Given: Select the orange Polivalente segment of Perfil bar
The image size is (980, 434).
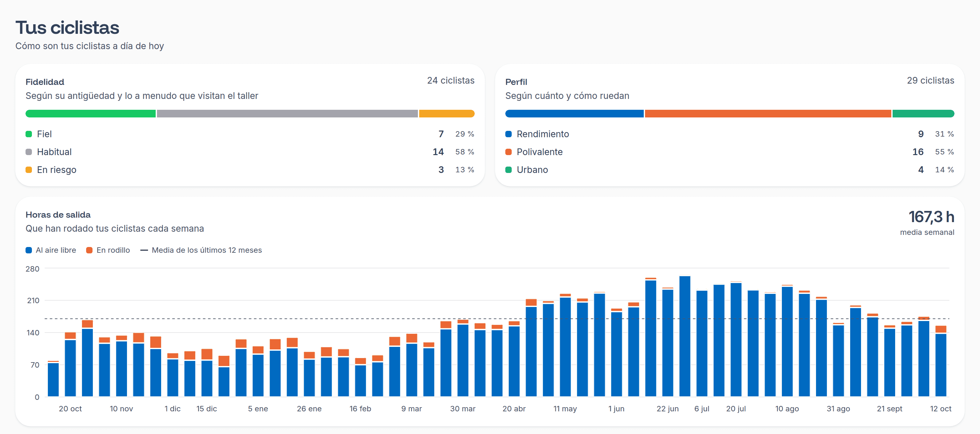Looking at the screenshot, I should click(768, 114).
